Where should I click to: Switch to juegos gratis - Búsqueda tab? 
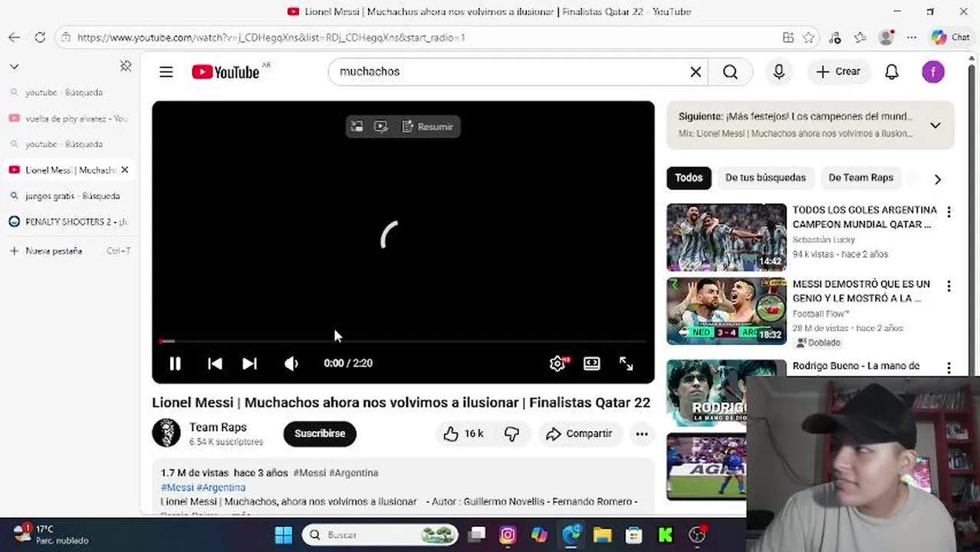point(68,195)
